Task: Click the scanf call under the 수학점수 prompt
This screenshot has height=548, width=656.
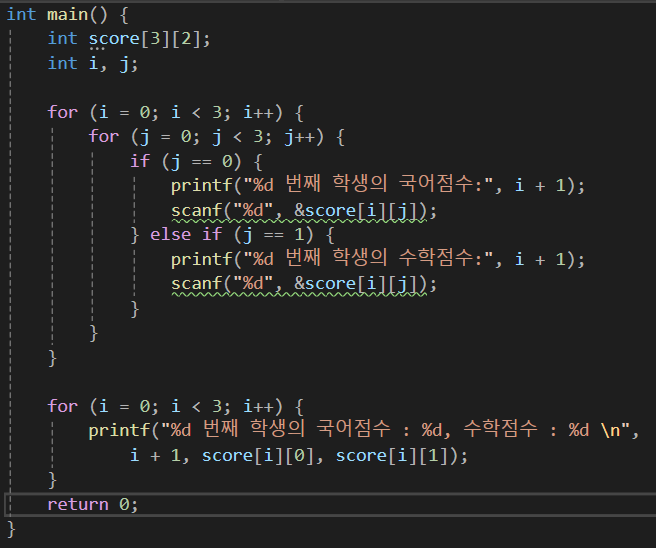Action: point(304,284)
